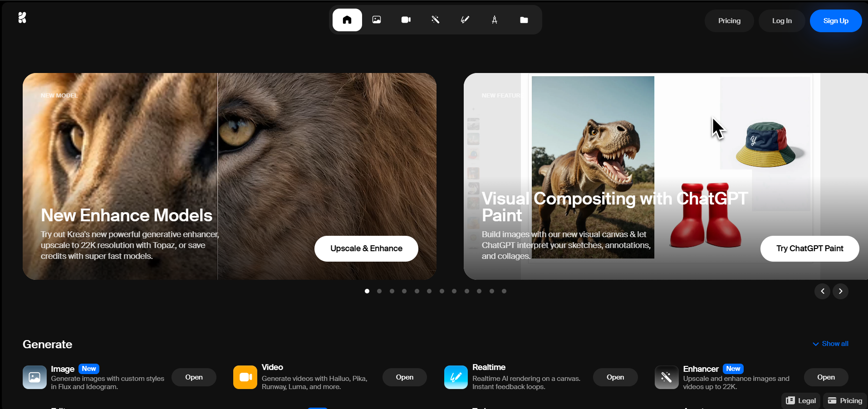Select the seventh carousel dot indicator
868x409 pixels.
pos(442,291)
